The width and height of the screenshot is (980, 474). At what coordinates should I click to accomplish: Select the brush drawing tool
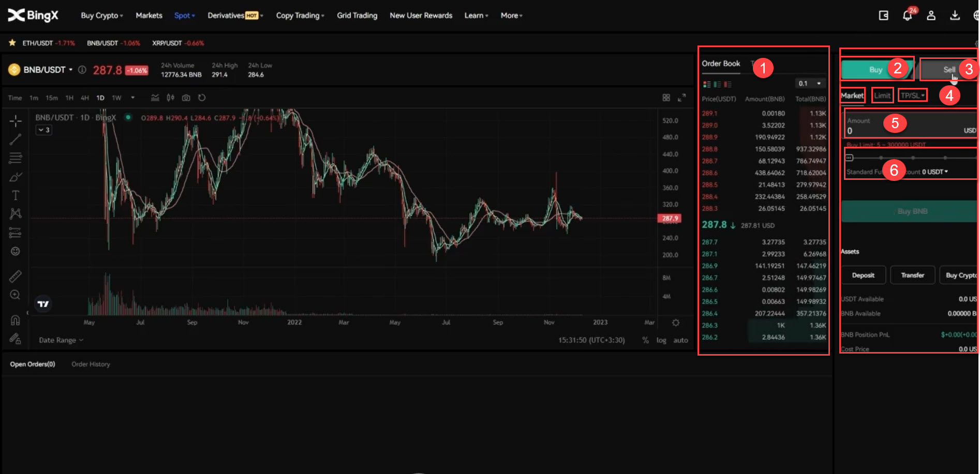click(x=16, y=177)
